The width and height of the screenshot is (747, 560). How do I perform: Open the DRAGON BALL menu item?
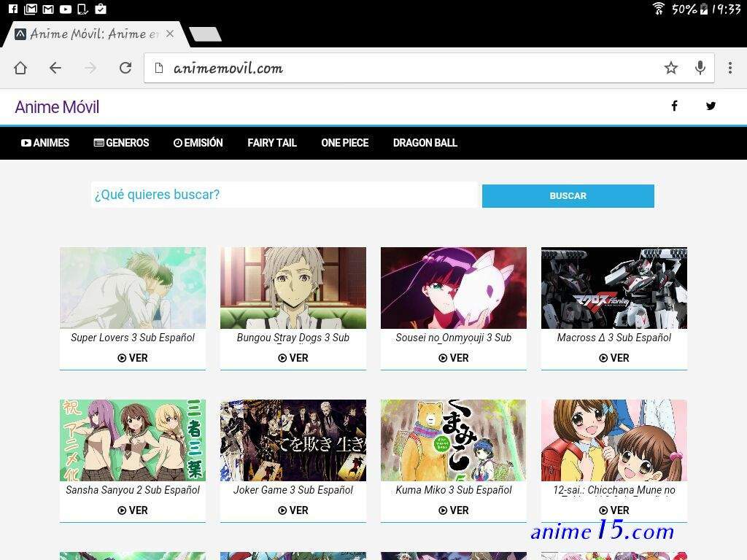(x=425, y=143)
